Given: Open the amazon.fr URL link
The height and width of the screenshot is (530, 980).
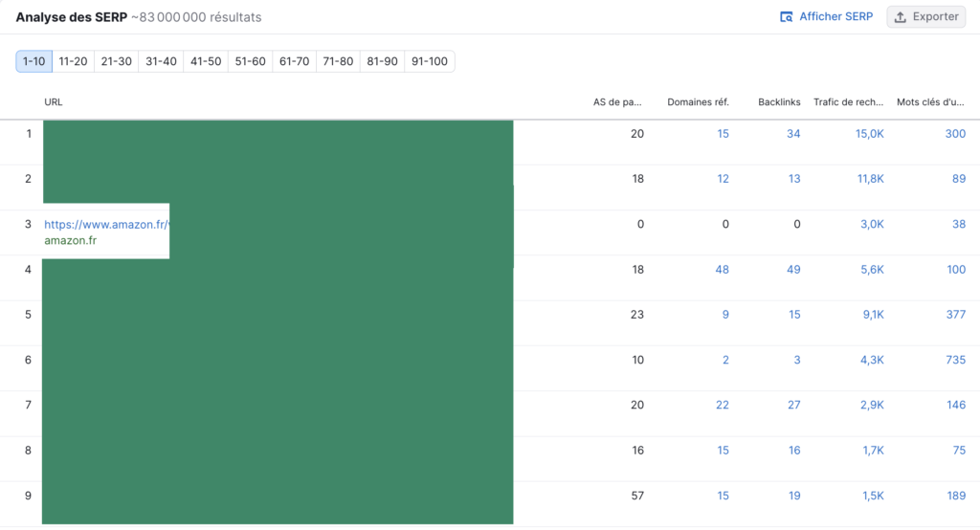Looking at the screenshot, I should click(106, 225).
